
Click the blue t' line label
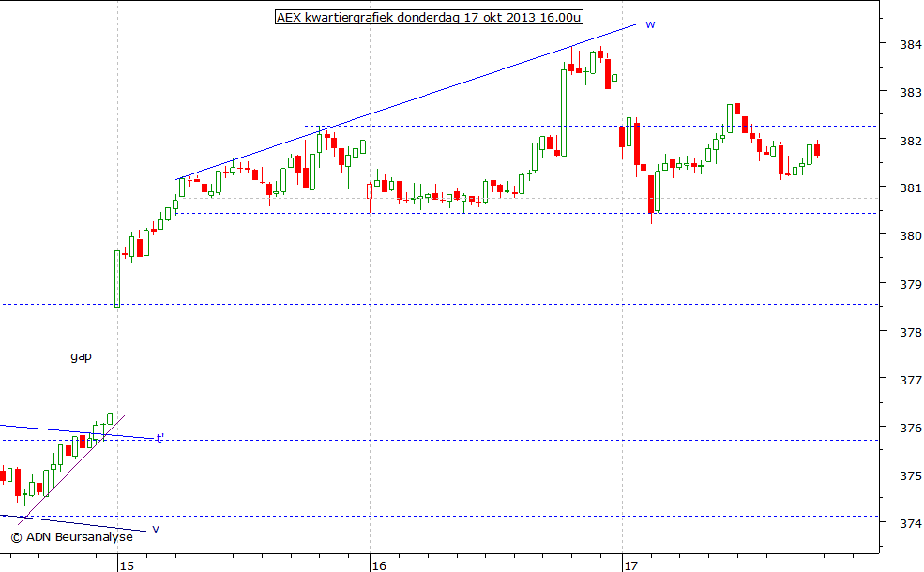[159, 438]
